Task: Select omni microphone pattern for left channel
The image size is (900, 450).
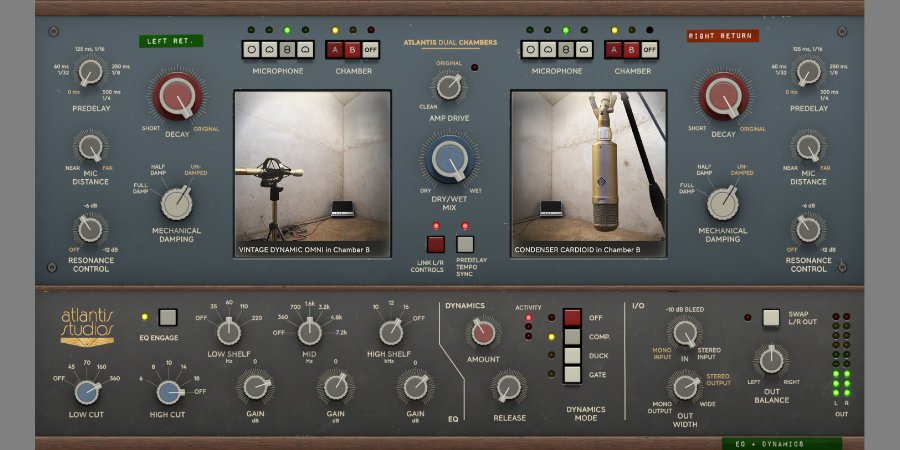Action: click(251, 49)
